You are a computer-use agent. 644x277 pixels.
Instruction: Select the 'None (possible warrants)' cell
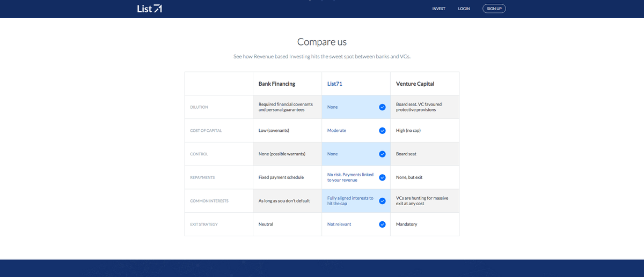tap(287, 154)
